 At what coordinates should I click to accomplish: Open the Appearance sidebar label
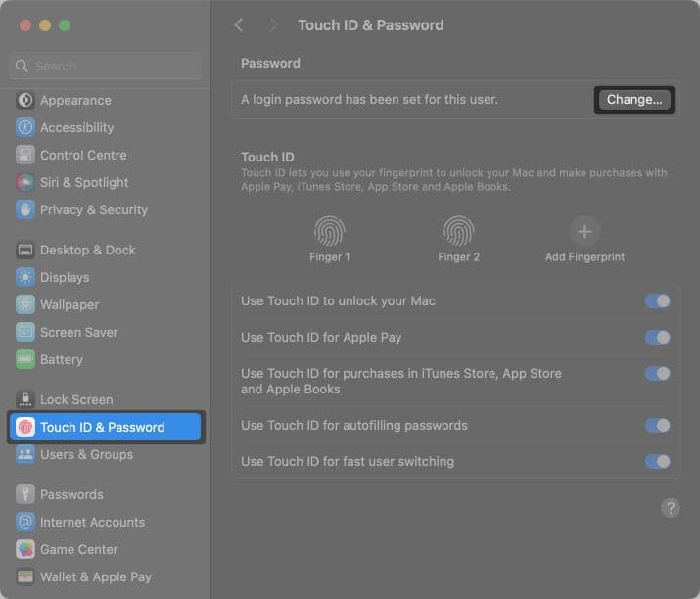point(76,101)
